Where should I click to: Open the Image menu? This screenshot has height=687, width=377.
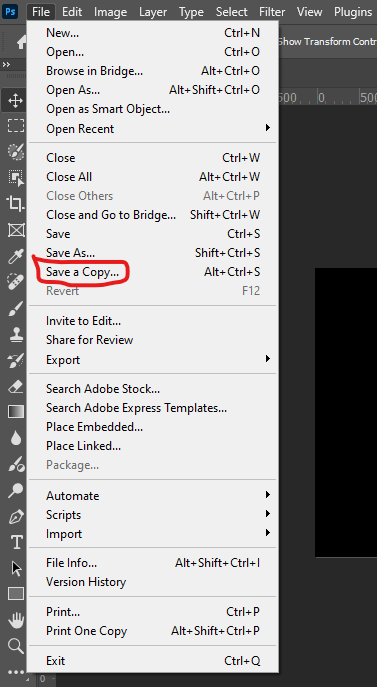coord(110,12)
